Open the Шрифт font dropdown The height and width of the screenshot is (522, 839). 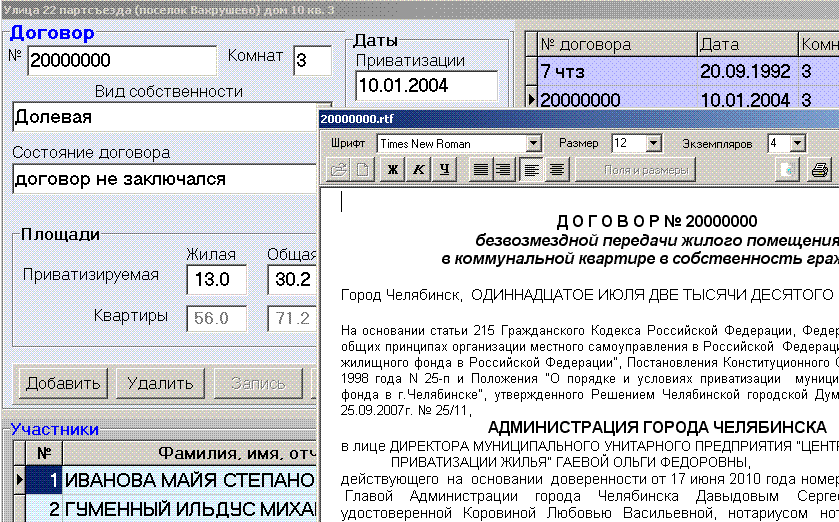(533, 144)
